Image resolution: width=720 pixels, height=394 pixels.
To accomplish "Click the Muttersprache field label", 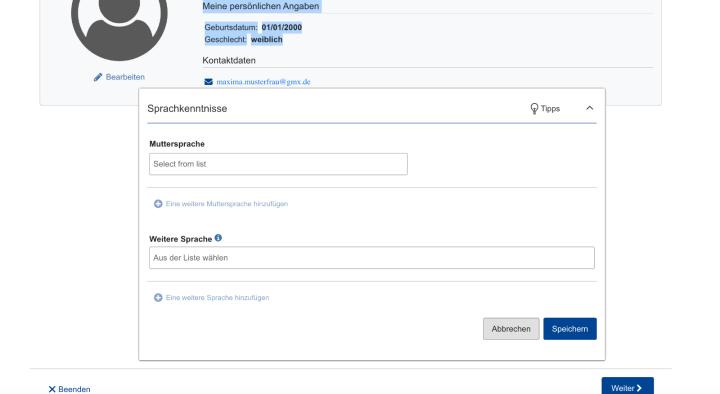I will coord(177,144).
